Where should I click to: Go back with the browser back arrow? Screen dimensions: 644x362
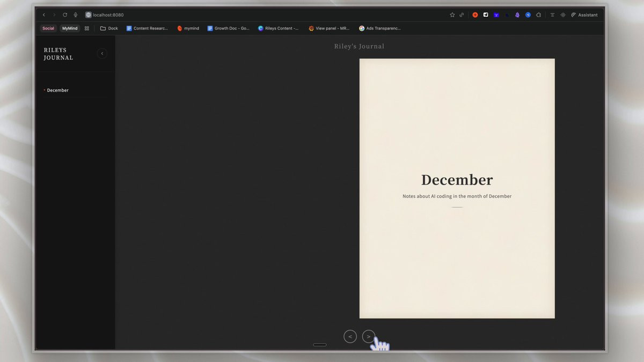click(44, 15)
